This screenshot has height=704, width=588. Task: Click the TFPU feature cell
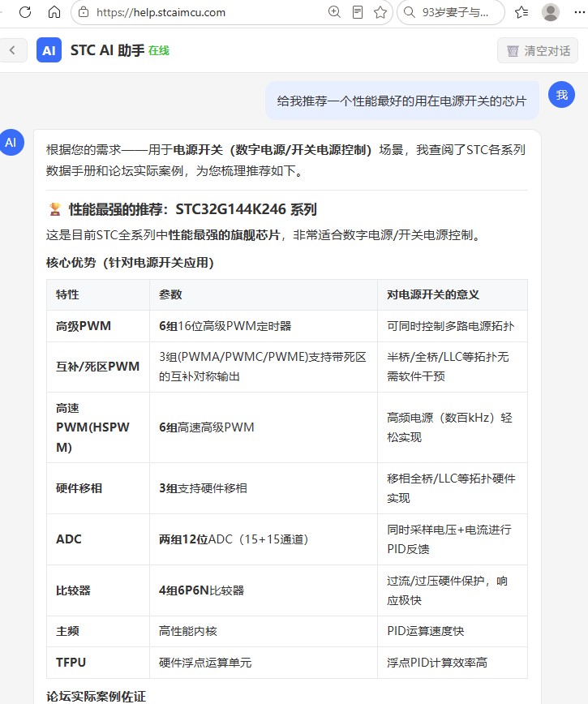coord(98,663)
